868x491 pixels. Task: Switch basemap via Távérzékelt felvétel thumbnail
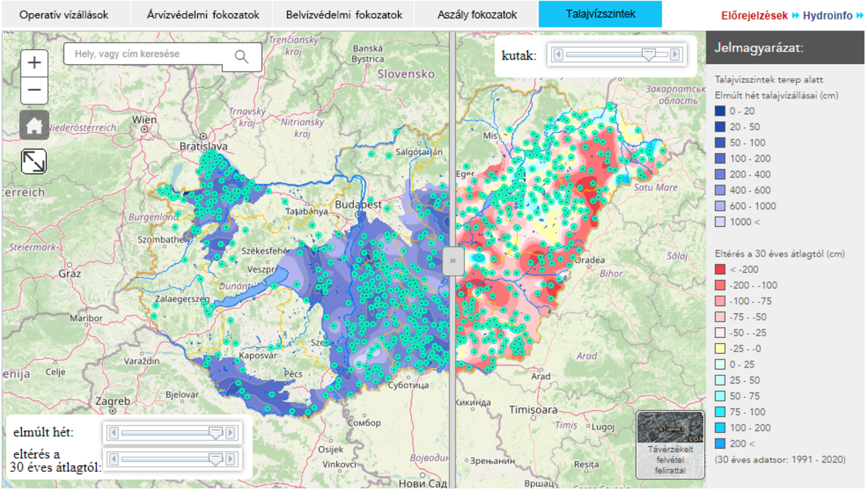click(x=669, y=445)
